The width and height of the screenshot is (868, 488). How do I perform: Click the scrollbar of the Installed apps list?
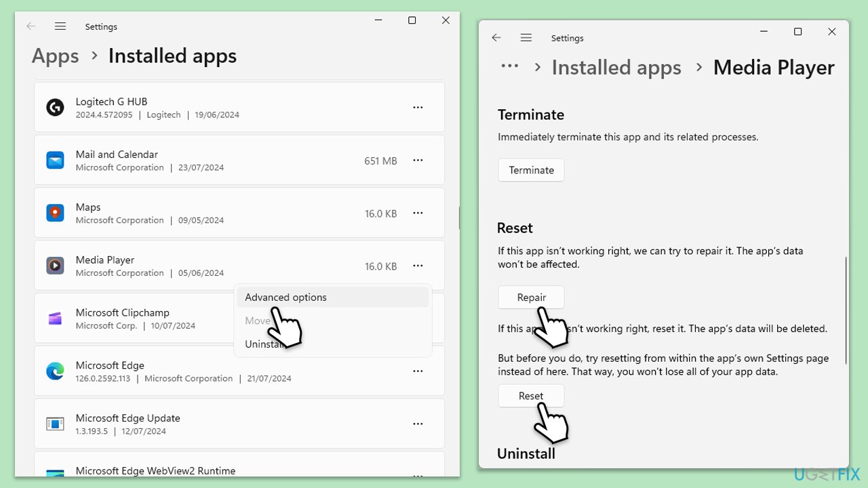coord(460,218)
